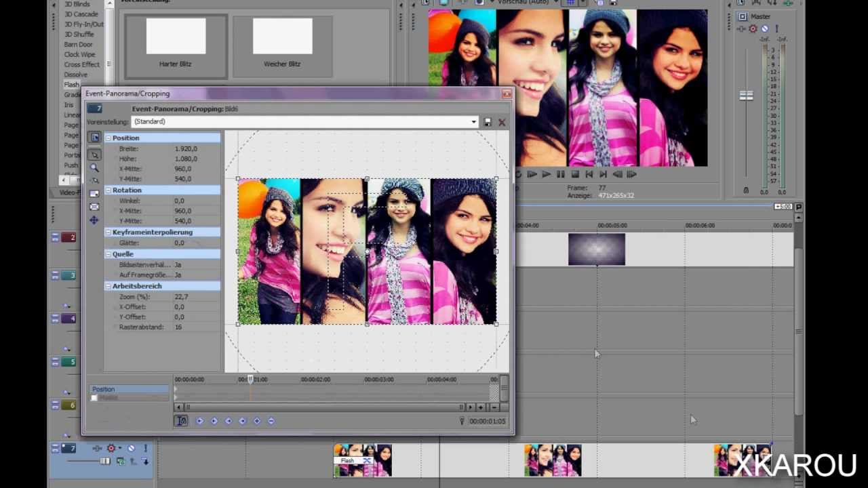
Task: Click the Master volume fader handle
Action: pyautogui.click(x=746, y=96)
